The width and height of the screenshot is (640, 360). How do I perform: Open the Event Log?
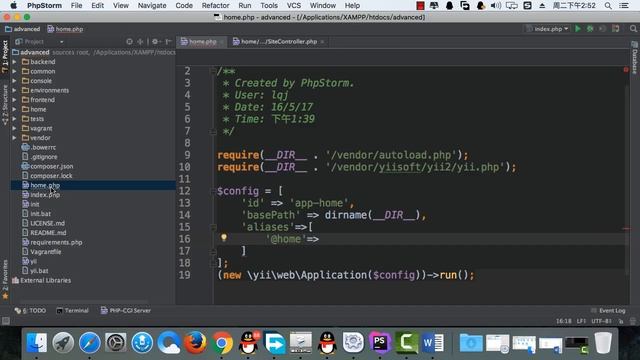tap(608, 311)
